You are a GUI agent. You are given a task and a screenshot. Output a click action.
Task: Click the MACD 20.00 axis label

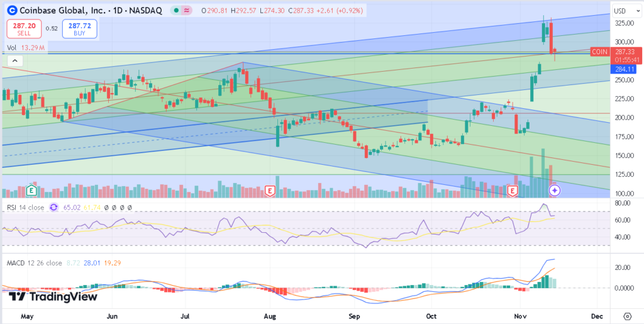click(x=623, y=267)
